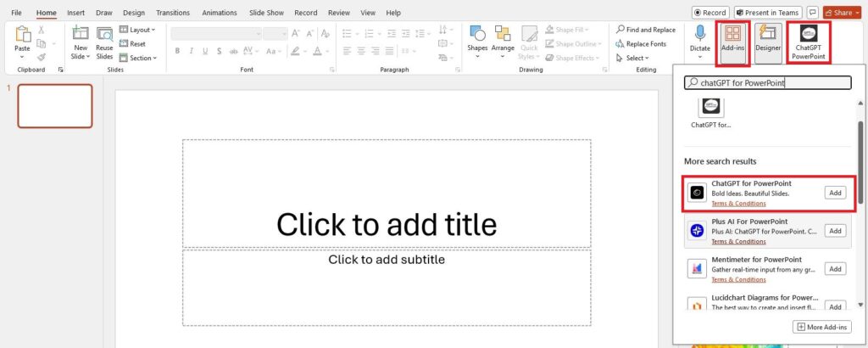Image resolution: width=868 pixels, height=348 pixels.
Task: Open the font size combo box
Action: point(275,34)
